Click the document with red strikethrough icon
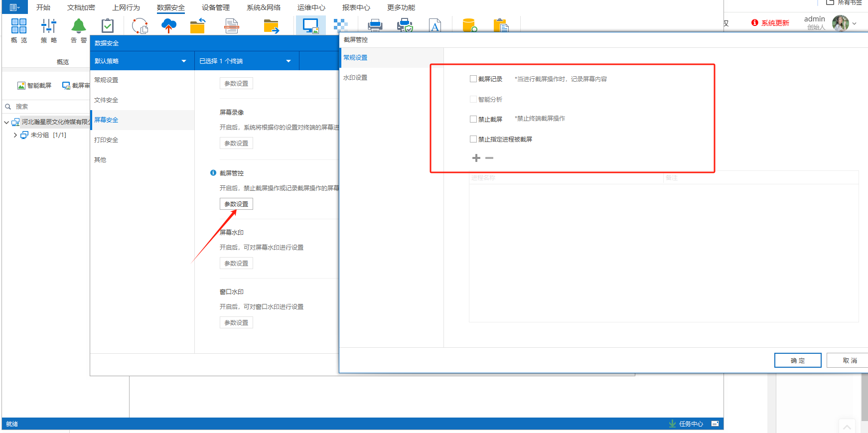 [232, 26]
